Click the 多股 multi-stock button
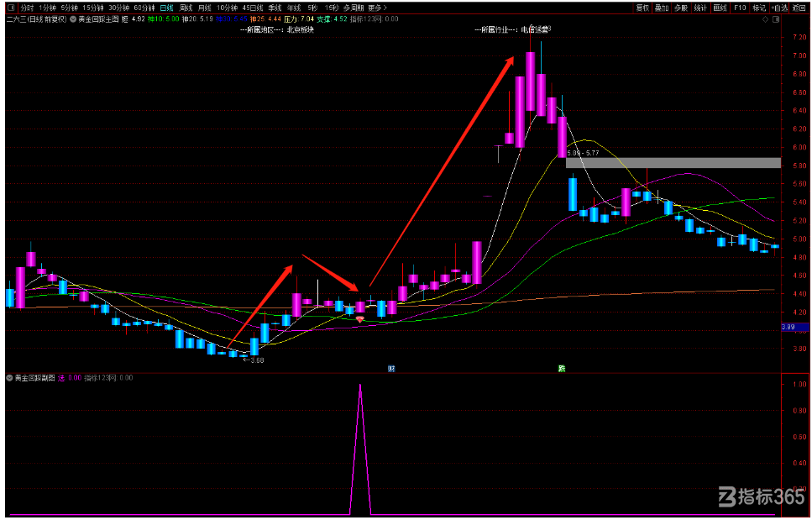The height and width of the screenshot is (520, 812). [x=681, y=8]
